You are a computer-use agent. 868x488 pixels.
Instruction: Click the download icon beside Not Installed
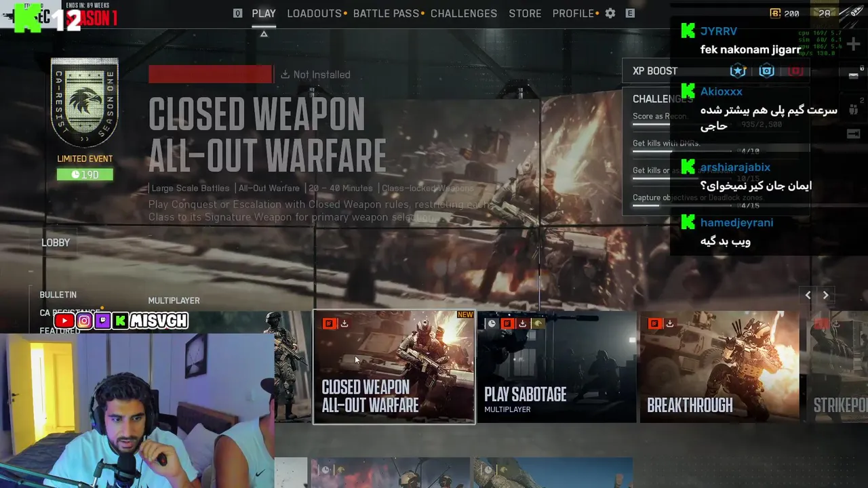tap(285, 75)
